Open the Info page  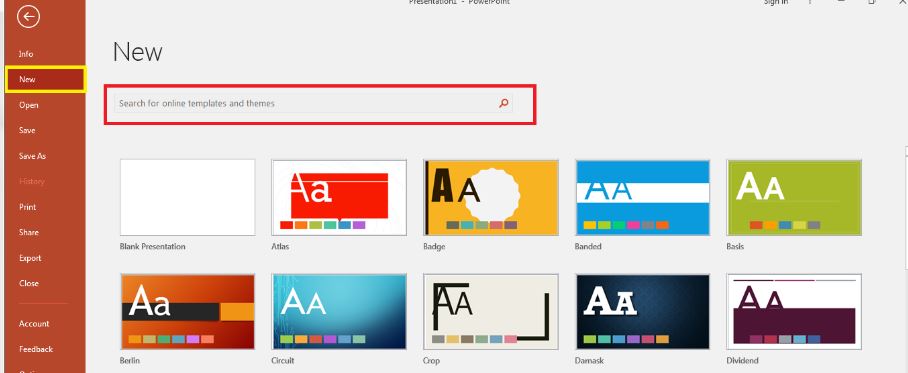coord(26,54)
